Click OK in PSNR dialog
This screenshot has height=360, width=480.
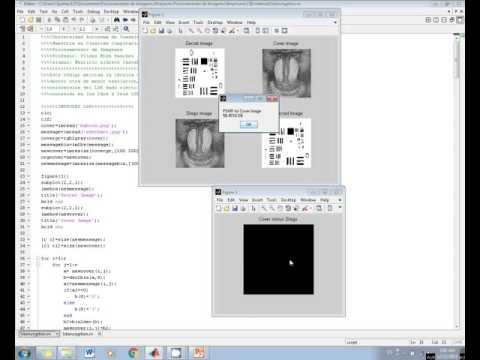click(249, 125)
